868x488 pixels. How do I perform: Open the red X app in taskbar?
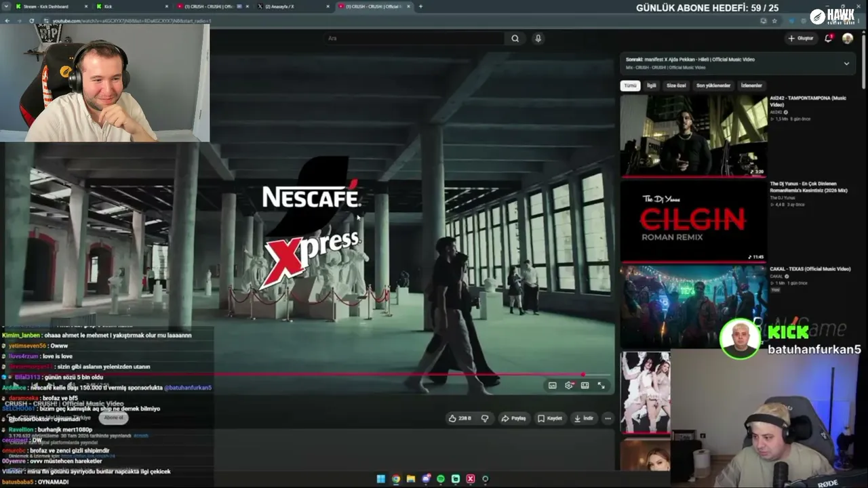[x=471, y=479]
